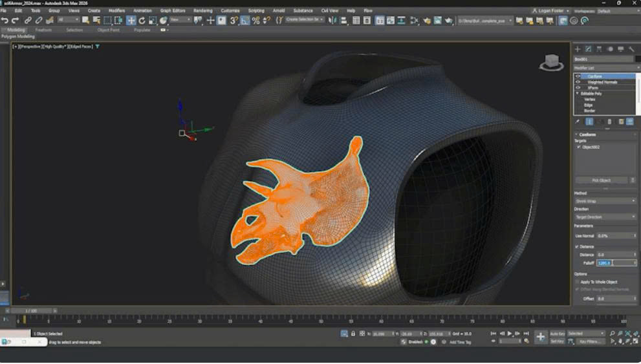Open the Modifier List dropdown
This screenshot has height=364, width=641.
click(606, 68)
